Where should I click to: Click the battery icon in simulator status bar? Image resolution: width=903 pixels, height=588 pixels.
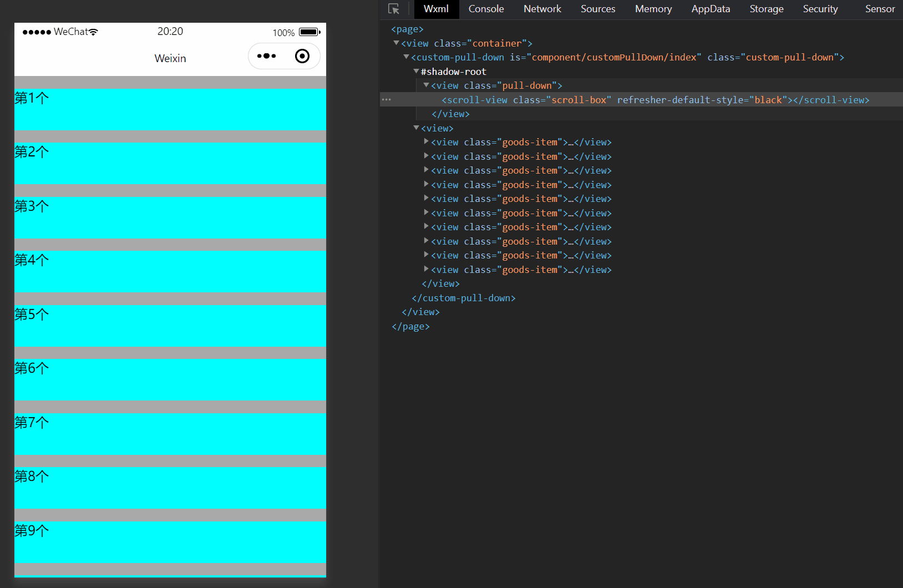tap(310, 32)
